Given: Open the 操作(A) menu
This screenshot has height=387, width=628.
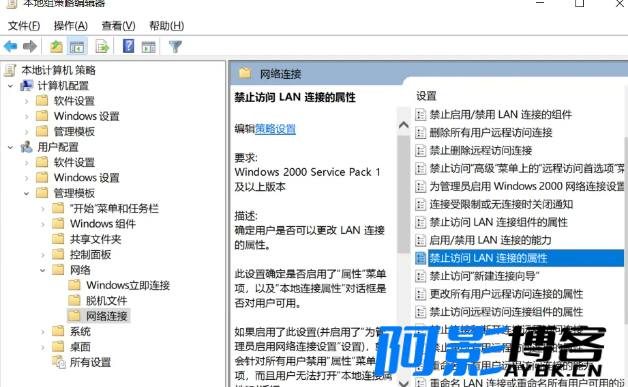Looking at the screenshot, I should click(x=71, y=26).
